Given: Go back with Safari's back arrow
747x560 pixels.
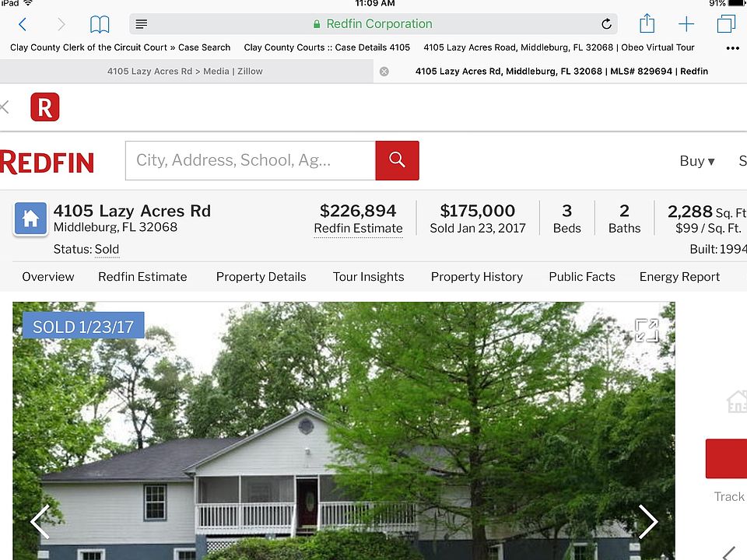Looking at the screenshot, I should pos(23,24).
